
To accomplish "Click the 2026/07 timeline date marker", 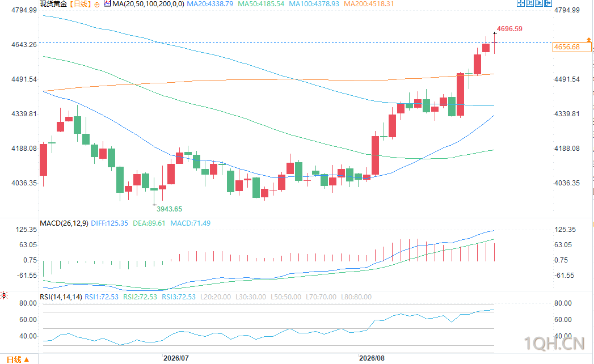I will [x=176, y=358].
